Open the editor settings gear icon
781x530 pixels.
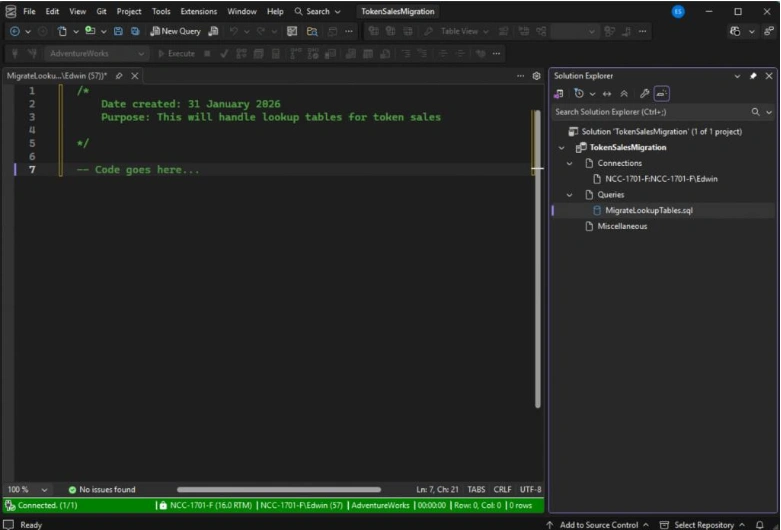[x=536, y=76]
